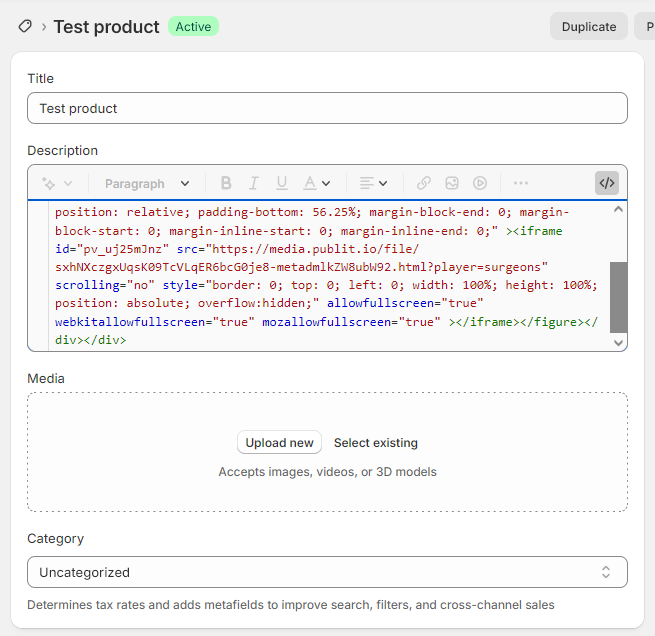The image size is (655, 636).
Task: Open the Category Uncategorized dropdown
Action: [327, 572]
